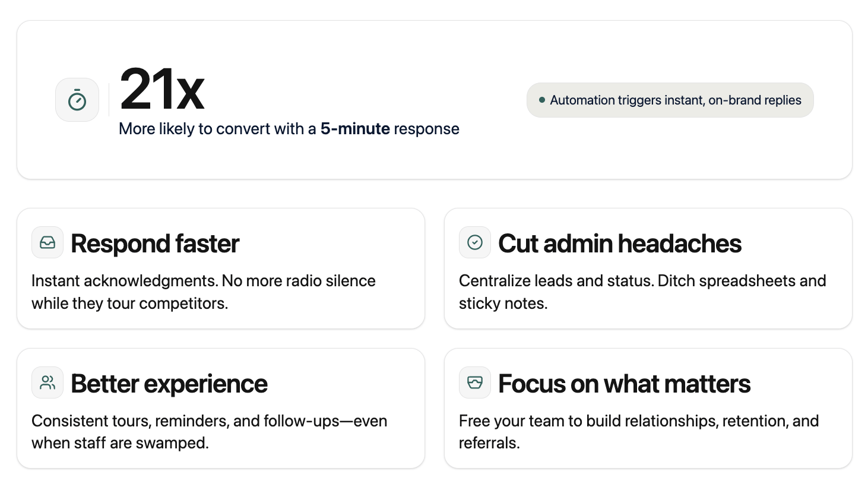Click the check-circle icon beside Cut admin headaches
Screen dimensions: 868x487
(475, 242)
